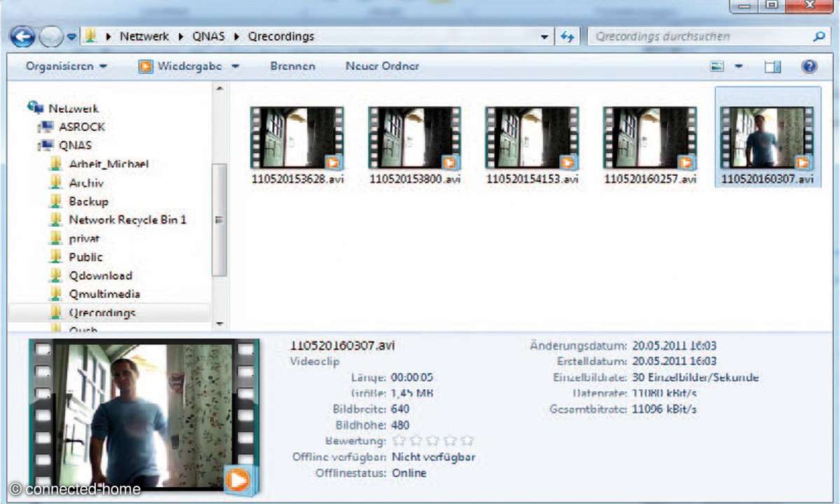This screenshot has width=840, height=504.
Task: Select video thumbnail 110520160257.avi
Action: (650, 139)
